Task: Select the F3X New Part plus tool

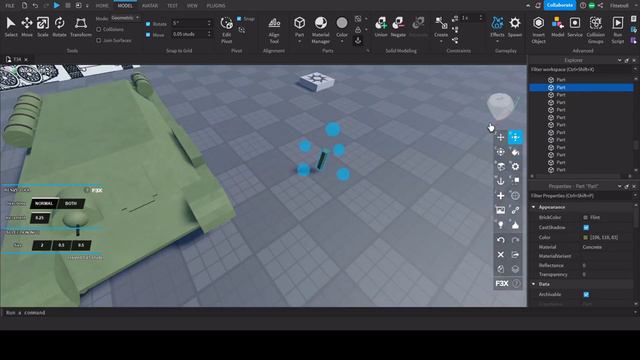Action: click(x=500, y=196)
